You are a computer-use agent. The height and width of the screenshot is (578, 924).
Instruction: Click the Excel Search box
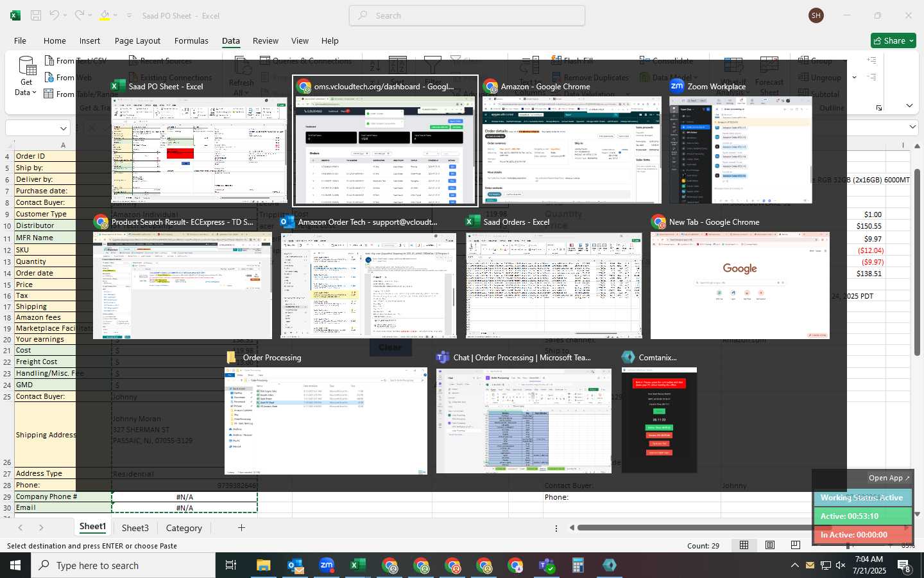[467, 15]
